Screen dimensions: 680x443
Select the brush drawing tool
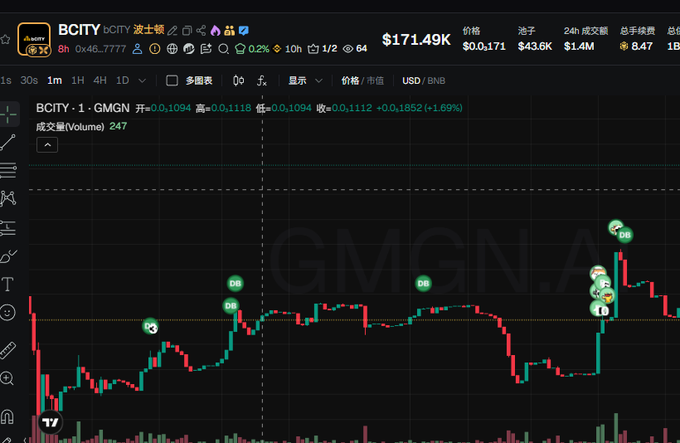8,256
